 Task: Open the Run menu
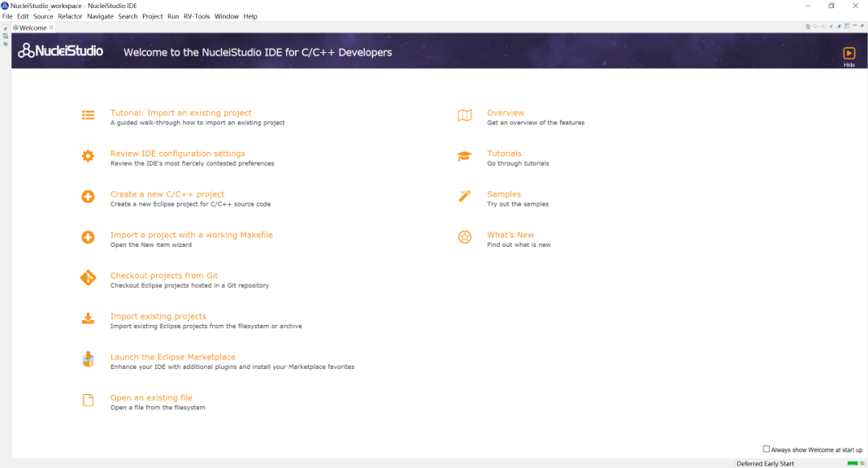click(174, 17)
